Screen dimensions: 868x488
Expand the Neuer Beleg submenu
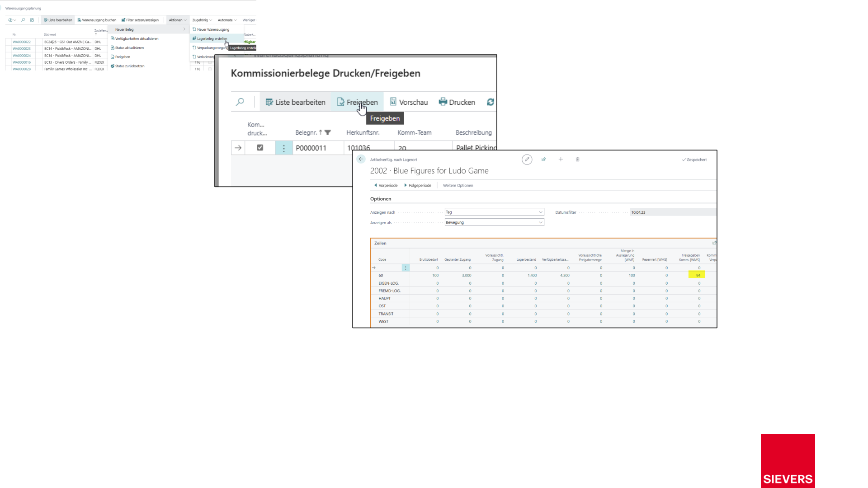149,29
